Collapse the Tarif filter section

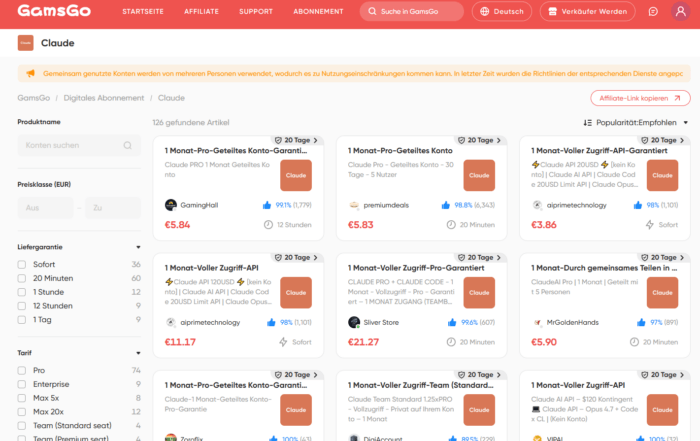pyautogui.click(x=138, y=353)
